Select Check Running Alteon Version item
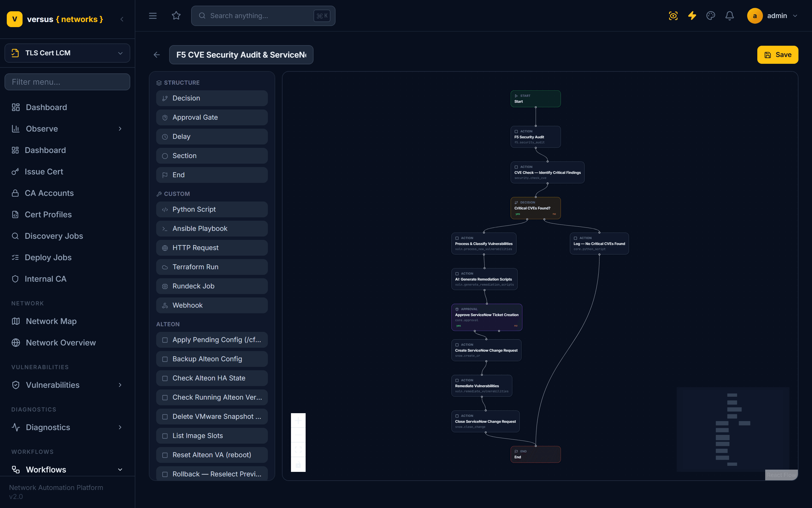The height and width of the screenshot is (508, 812). (212, 397)
